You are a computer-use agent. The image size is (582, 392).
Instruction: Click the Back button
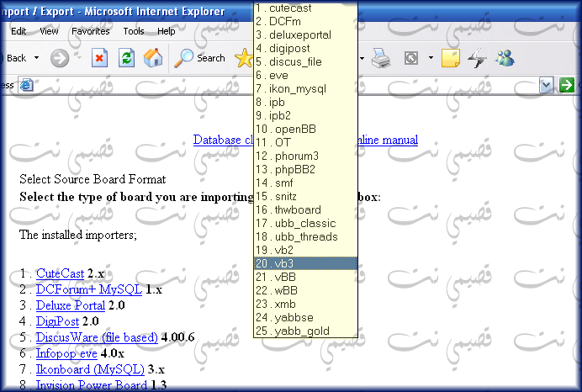[x=15, y=58]
